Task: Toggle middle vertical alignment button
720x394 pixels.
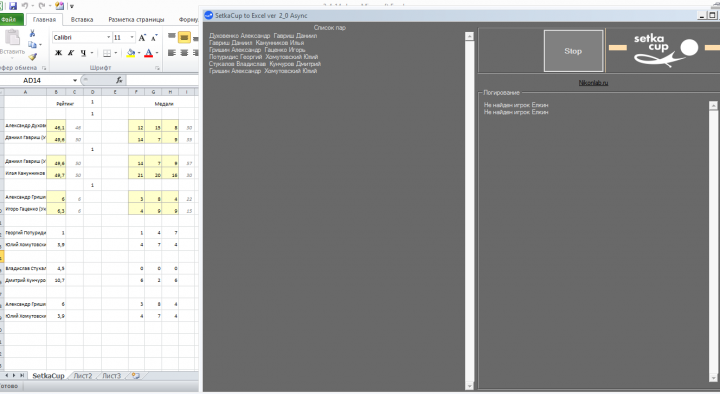Action: [x=184, y=37]
